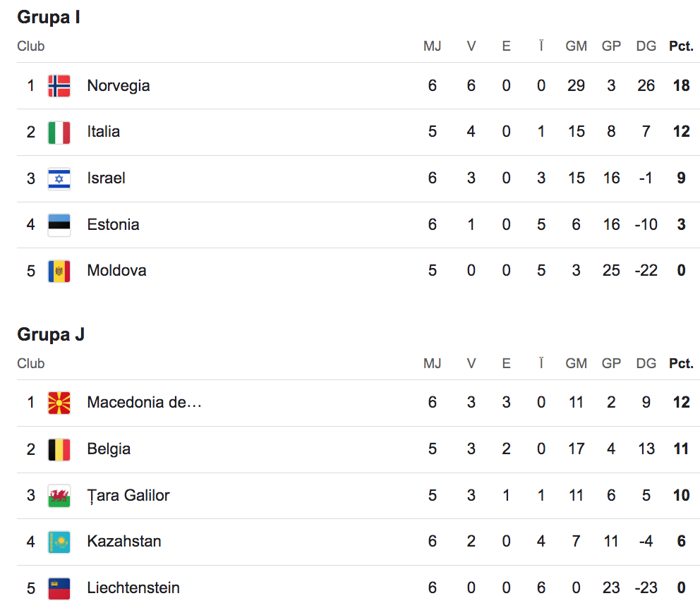Open the Norvegia team link
Viewport: 700px width, 615px height.
[x=119, y=86]
